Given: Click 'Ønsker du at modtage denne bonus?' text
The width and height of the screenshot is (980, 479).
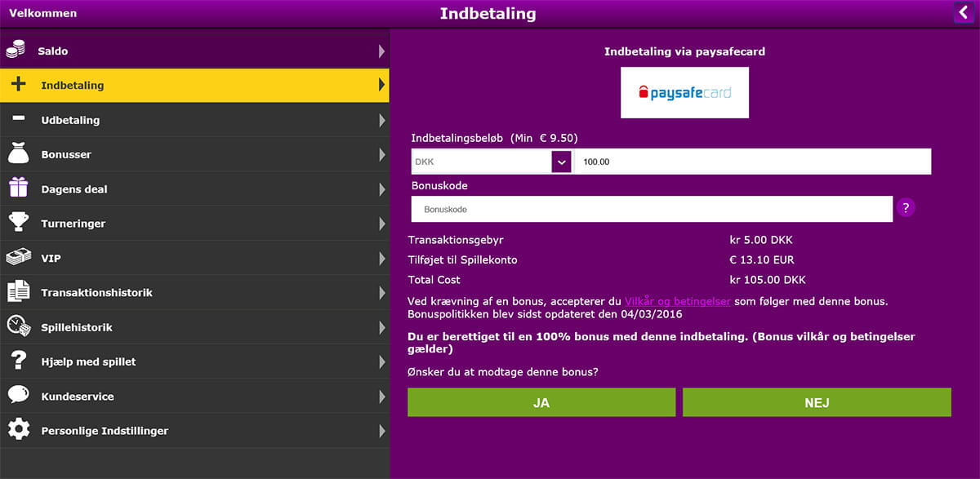Looking at the screenshot, I should click(x=503, y=372).
